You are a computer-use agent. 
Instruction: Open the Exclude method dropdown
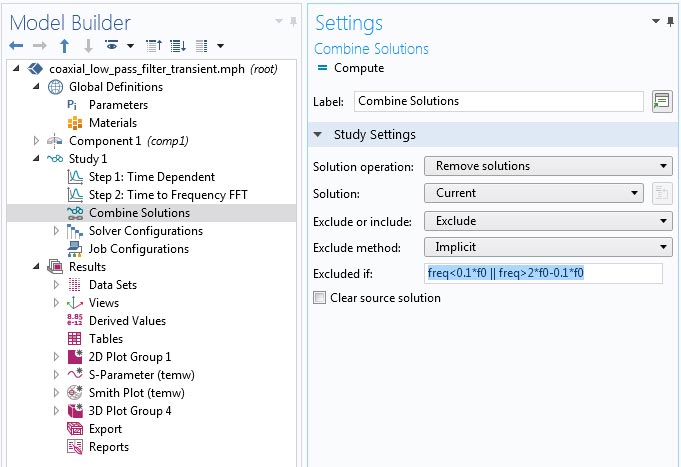pyautogui.click(x=548, y=247)
